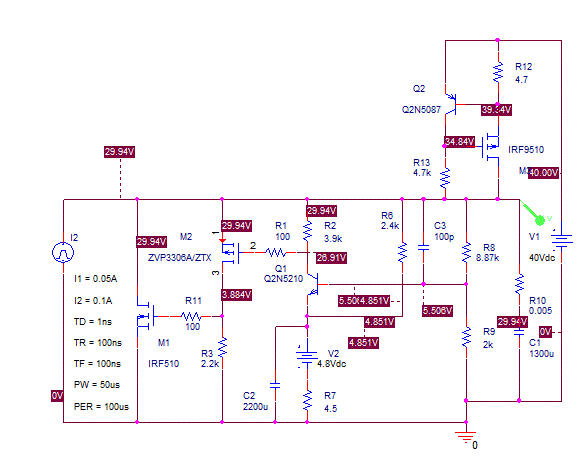Click the 3.884V bias voltage label
Screen dimensions: 584x469
click(237, 295)
